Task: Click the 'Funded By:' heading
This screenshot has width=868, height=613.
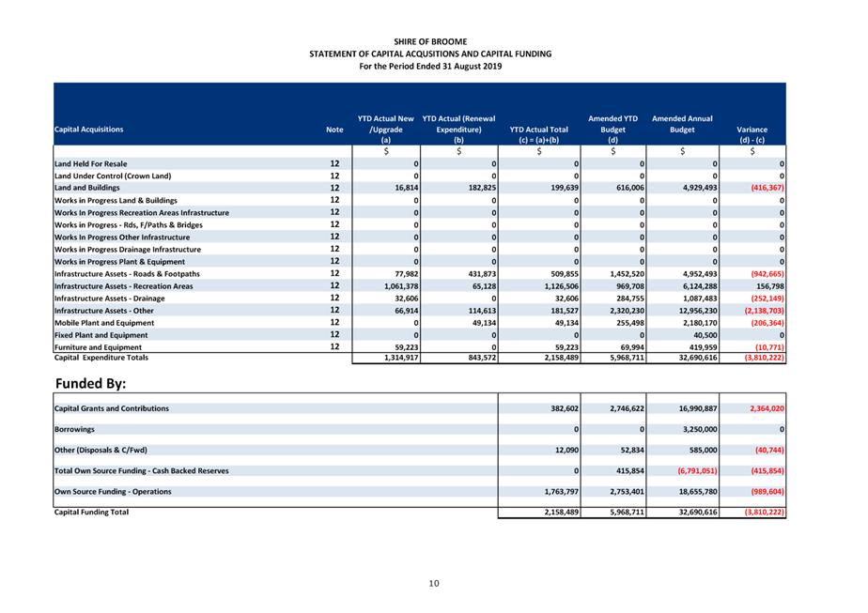Action: [91, 383]
